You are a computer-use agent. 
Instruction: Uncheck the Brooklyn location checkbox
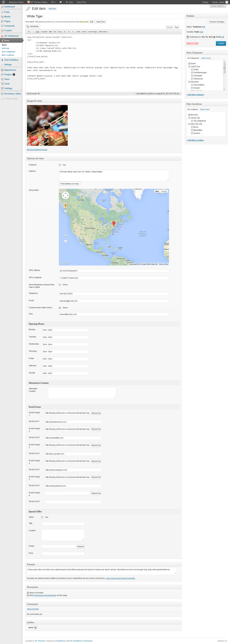tap(189, 115)
